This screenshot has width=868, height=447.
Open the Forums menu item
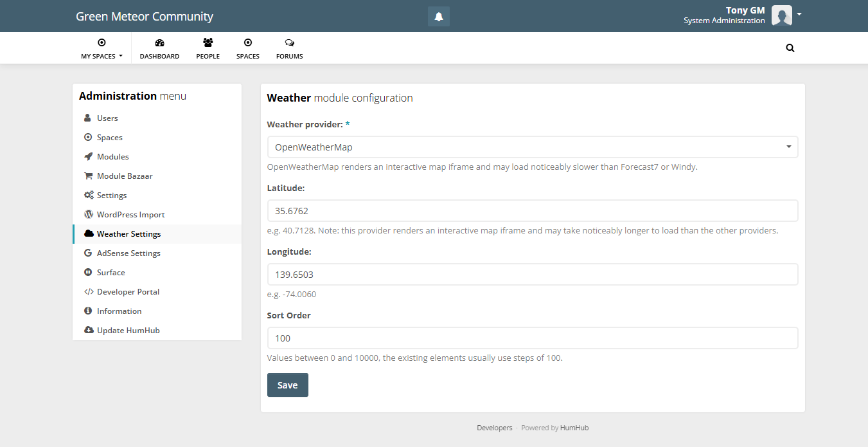(290, 48)
